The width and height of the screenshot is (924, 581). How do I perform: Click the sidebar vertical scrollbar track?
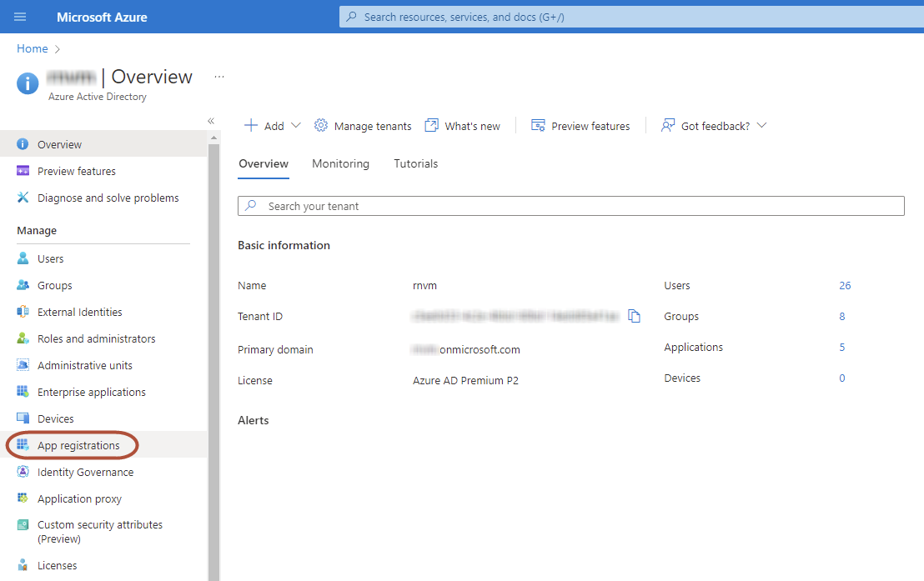point(214,361)
